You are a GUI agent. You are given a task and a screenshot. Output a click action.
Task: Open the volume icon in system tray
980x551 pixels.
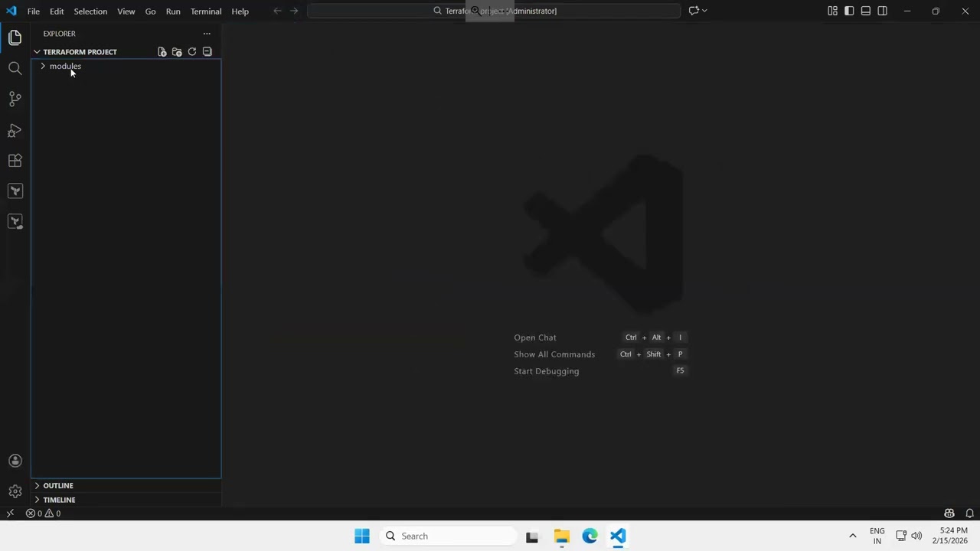coord(916,536)
